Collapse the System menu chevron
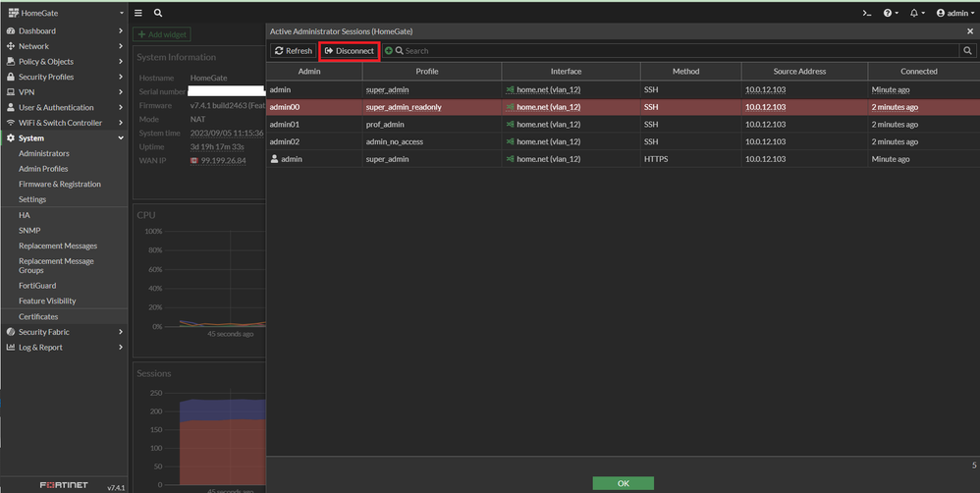980x493 pixels. click(x=121, y=138)
